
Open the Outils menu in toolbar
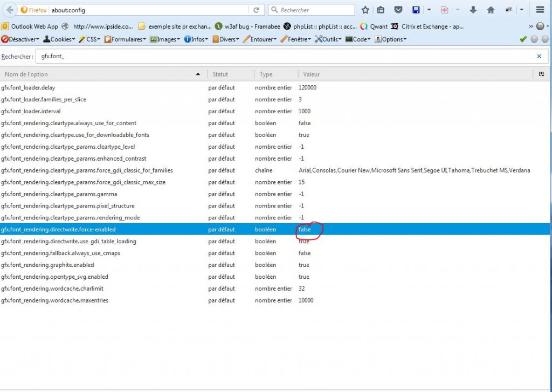click(x=329, y=39)
